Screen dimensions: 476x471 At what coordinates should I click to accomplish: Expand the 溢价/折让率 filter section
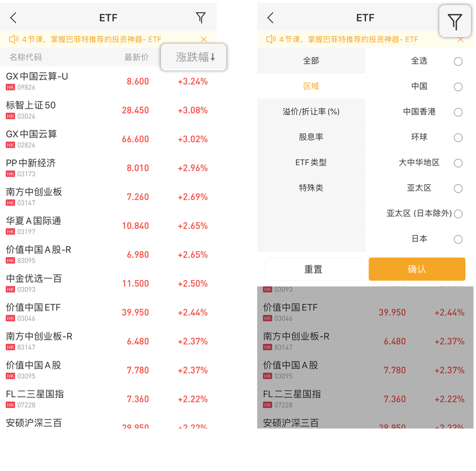pyautogui.click(x=311, y=112)
